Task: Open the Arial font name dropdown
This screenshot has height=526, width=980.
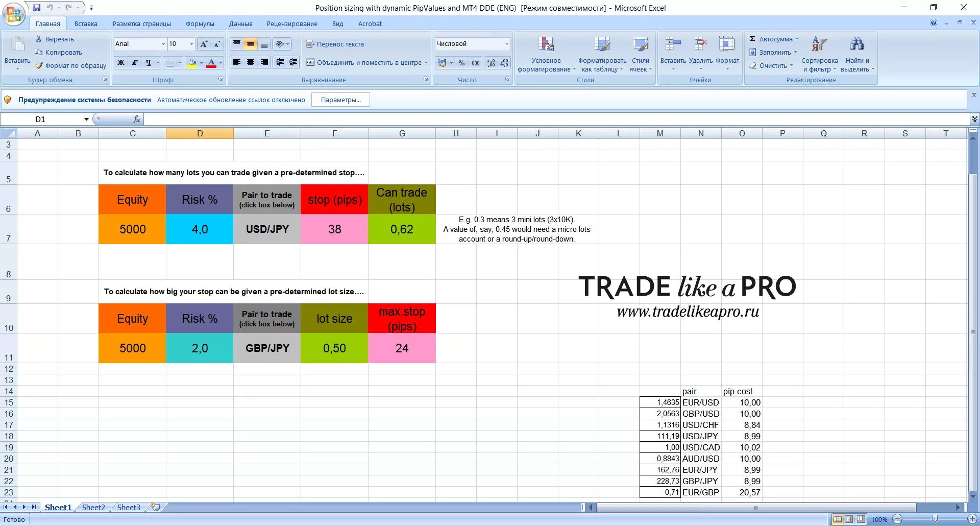Action: click(x=163, y=44)
